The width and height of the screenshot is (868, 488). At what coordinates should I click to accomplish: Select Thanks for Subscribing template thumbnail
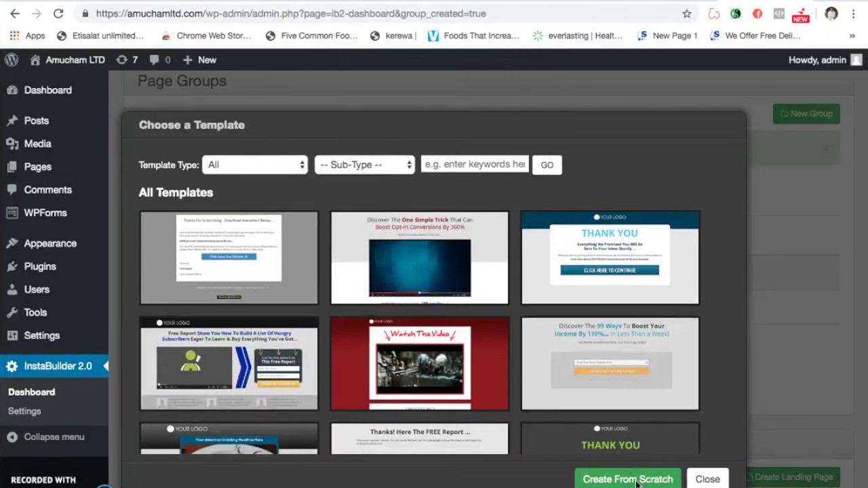pos(229,258)
